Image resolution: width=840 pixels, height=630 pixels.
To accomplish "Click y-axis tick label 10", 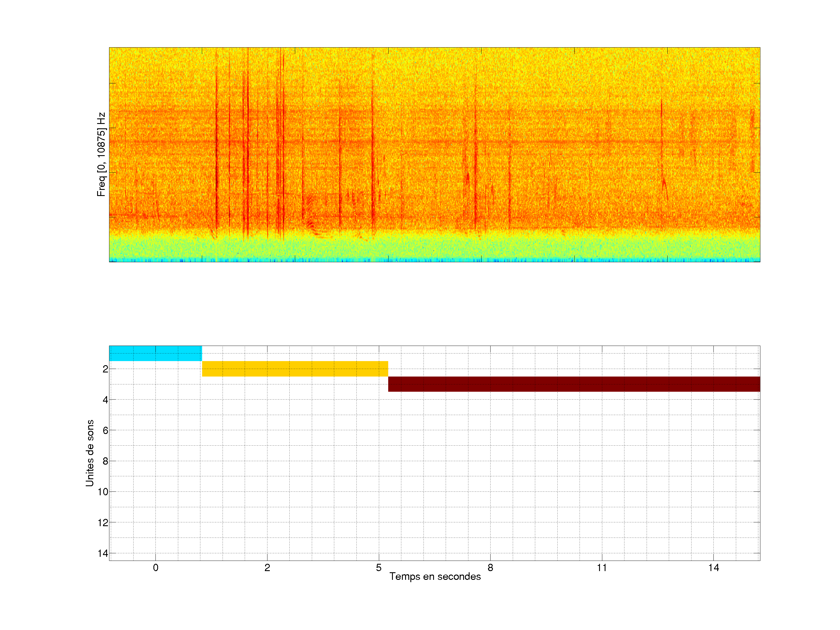I will pos(103,492).
